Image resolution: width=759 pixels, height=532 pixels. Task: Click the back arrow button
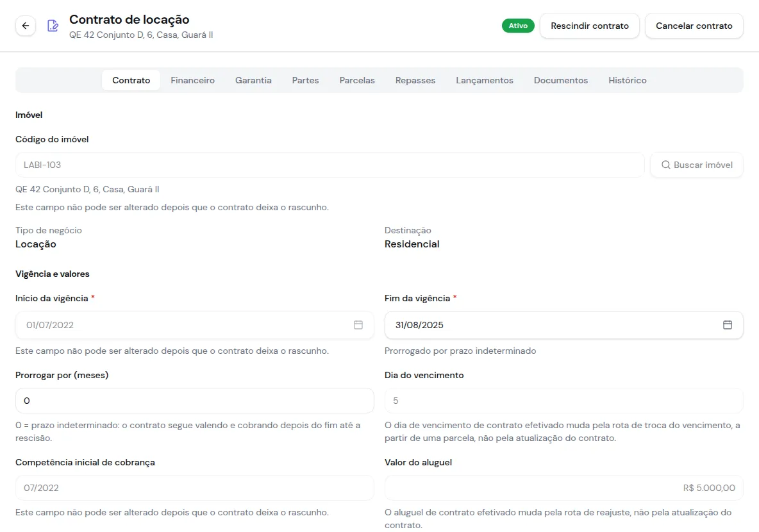[26, 26]
